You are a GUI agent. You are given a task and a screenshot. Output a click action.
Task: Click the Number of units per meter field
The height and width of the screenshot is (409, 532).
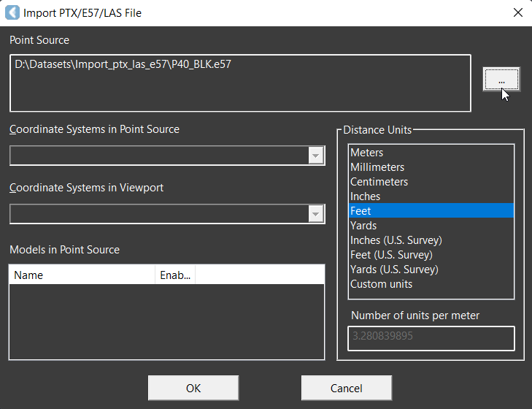431,338
